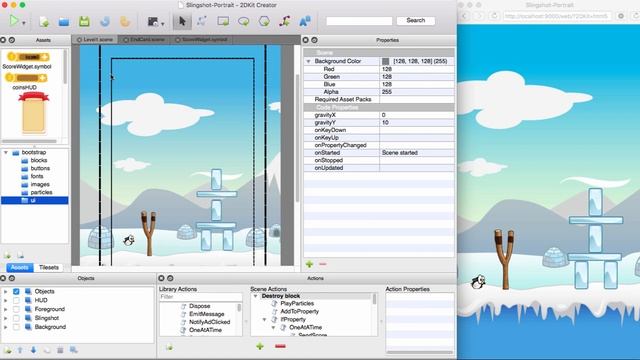Click the orange Redo icon in the toolbar

[x=125, y=21]
